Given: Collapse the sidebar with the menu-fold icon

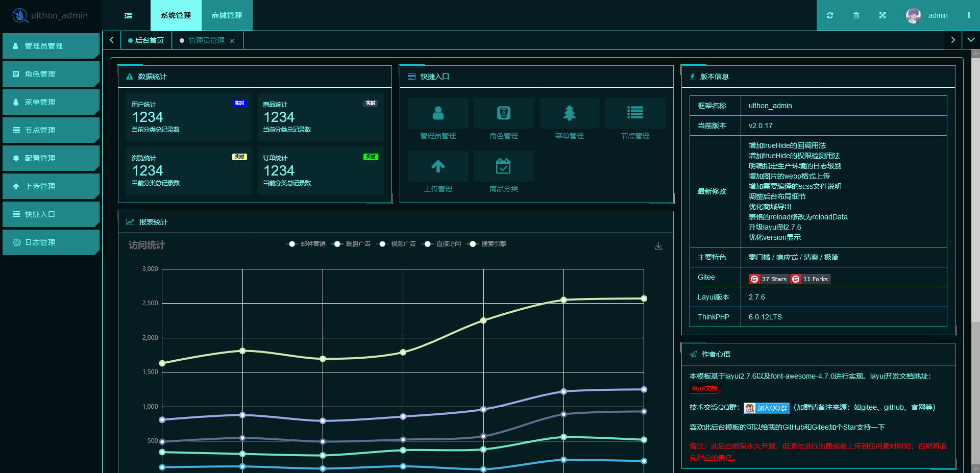Looking at the screenshot, I should [128, 15].
